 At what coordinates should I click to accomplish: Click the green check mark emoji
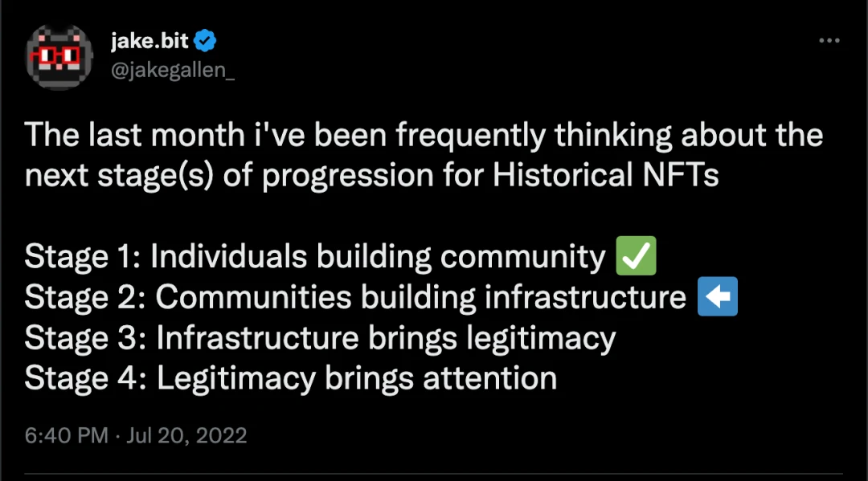coord(636,257)
